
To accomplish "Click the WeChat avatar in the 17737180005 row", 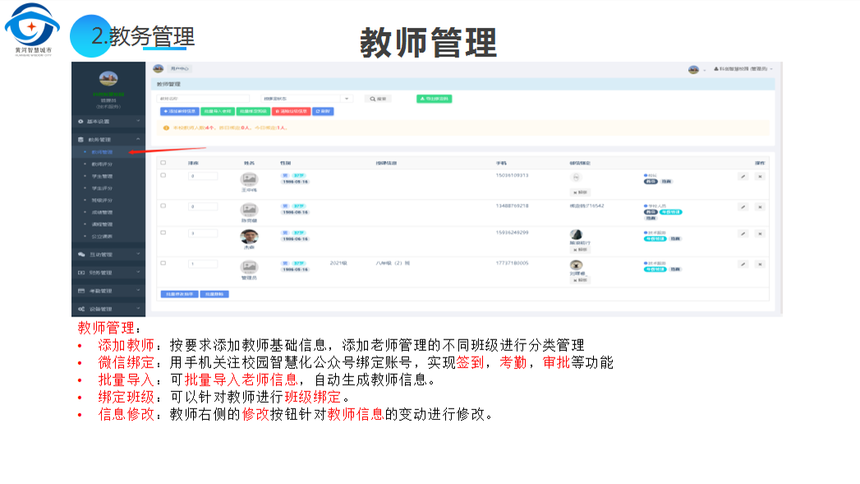I will 576,265.
